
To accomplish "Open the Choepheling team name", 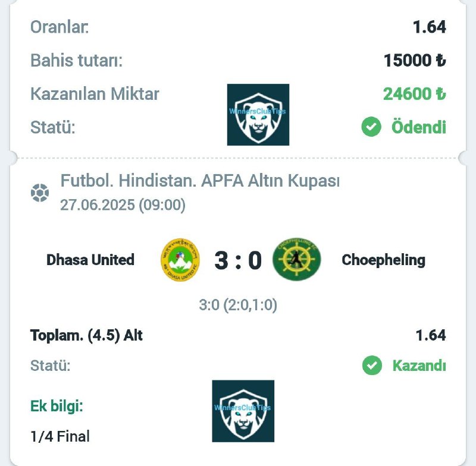I will click(x=383, y=260).
